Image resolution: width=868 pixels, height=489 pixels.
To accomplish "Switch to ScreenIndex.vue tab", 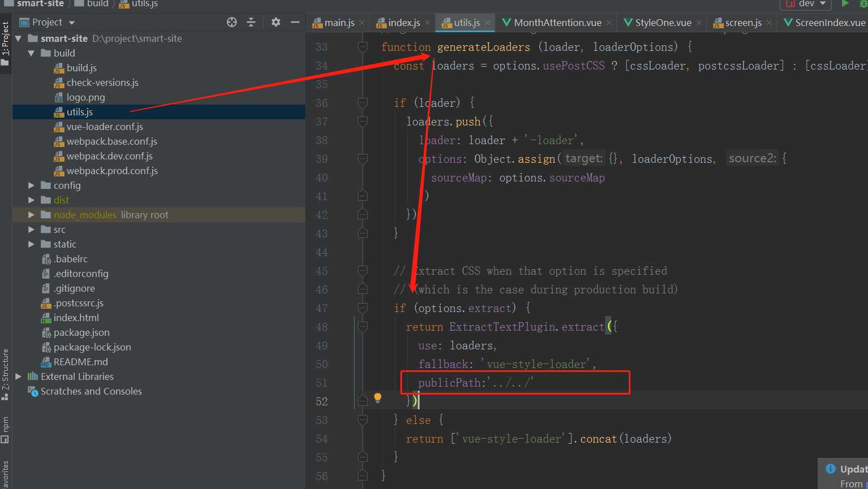I will point(824,23).
